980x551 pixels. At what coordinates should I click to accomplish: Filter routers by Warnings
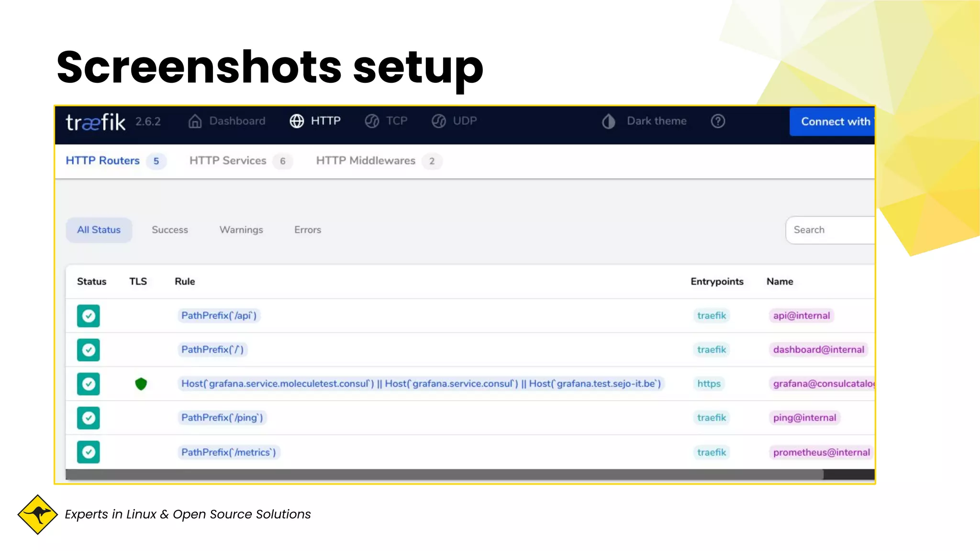241,230
